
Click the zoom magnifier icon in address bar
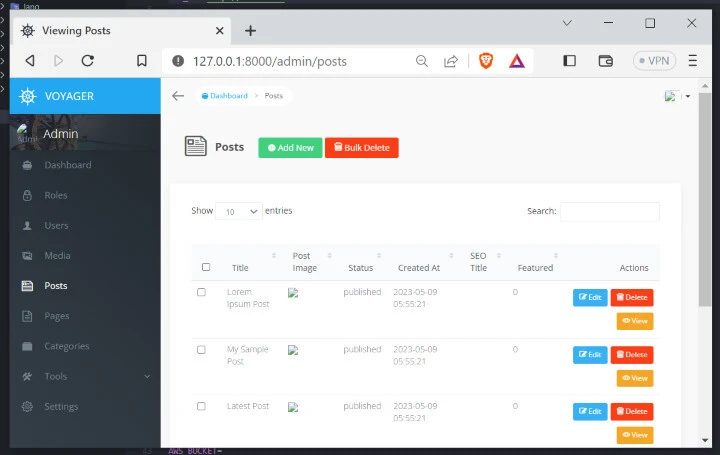pyautogui.click(x=422, y=61)
